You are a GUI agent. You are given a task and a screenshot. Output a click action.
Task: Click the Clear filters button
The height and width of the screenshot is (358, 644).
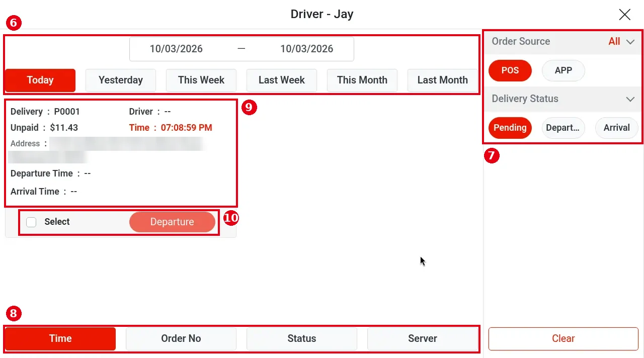click(x=563, y=339)
